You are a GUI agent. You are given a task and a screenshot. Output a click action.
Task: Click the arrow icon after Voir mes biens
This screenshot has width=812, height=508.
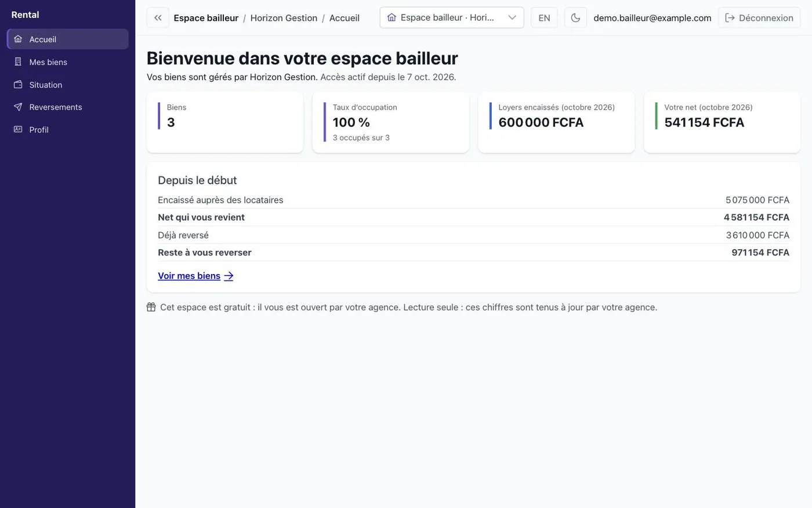(x=229, y=276)
